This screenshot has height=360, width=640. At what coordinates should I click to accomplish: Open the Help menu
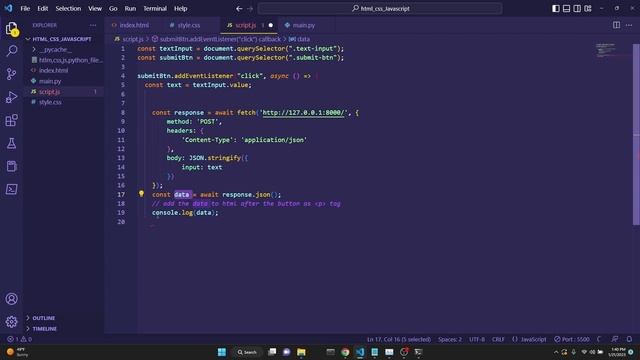point(180,9)
